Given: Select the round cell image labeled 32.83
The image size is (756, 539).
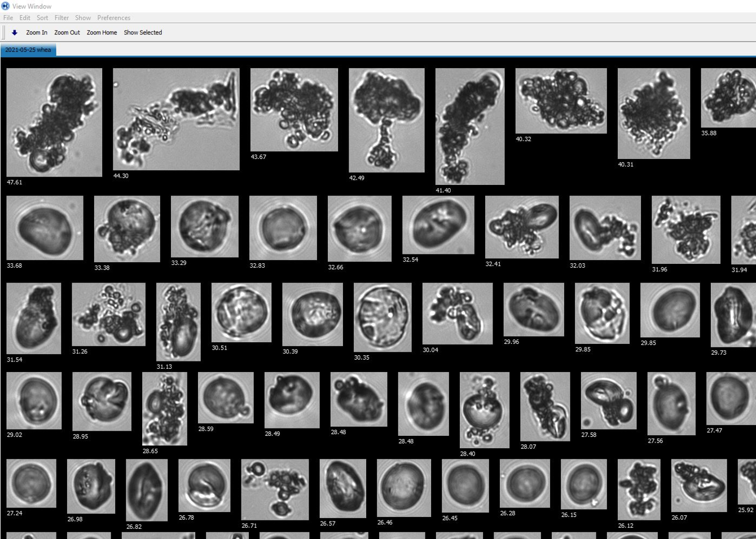Looking at the screenshot, I should (x=283, y=228).
